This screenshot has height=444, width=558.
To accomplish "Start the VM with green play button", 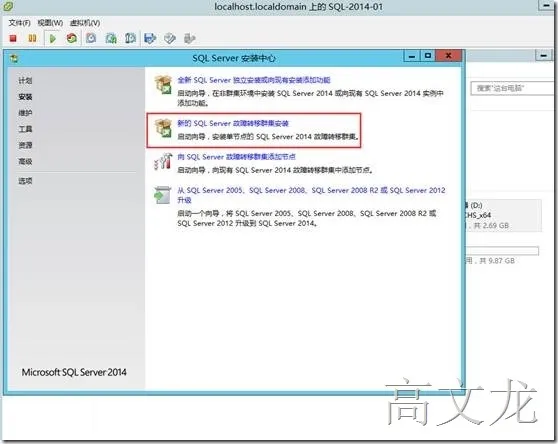I will point(53,38).
